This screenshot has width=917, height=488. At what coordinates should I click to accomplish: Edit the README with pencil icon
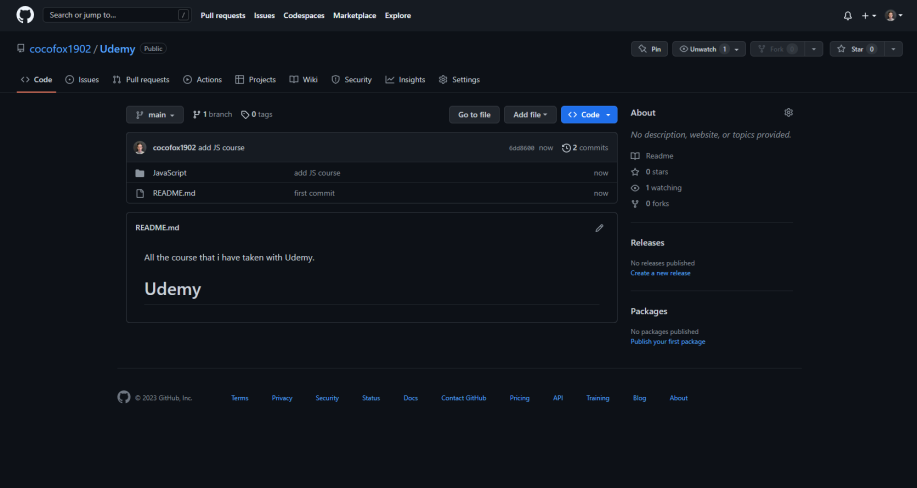pyautogui.click(x=599, y=228)
